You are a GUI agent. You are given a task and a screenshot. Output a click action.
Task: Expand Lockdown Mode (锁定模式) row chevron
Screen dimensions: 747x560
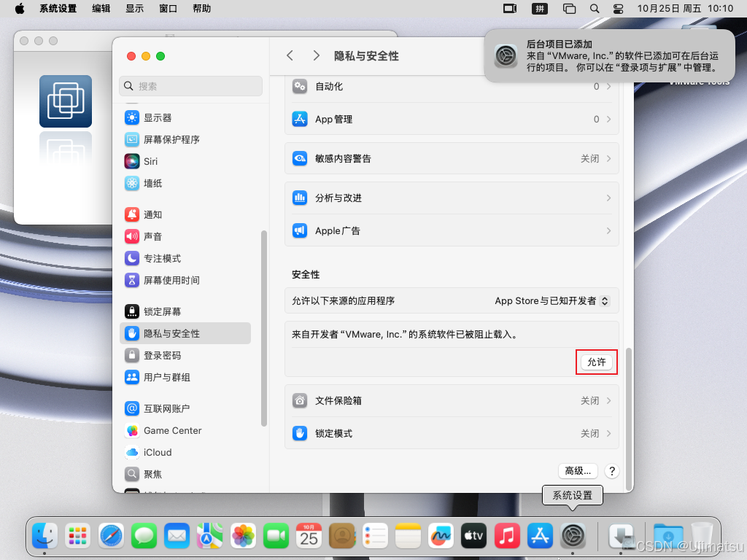coord(609,434)
